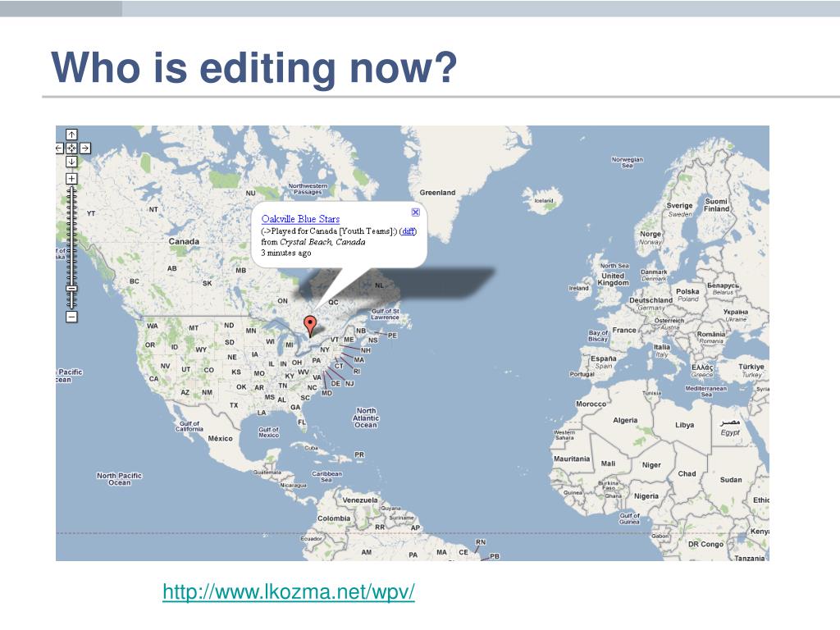Click the Algeria label on map
The image size is (840, 630).
coord(625,421)
